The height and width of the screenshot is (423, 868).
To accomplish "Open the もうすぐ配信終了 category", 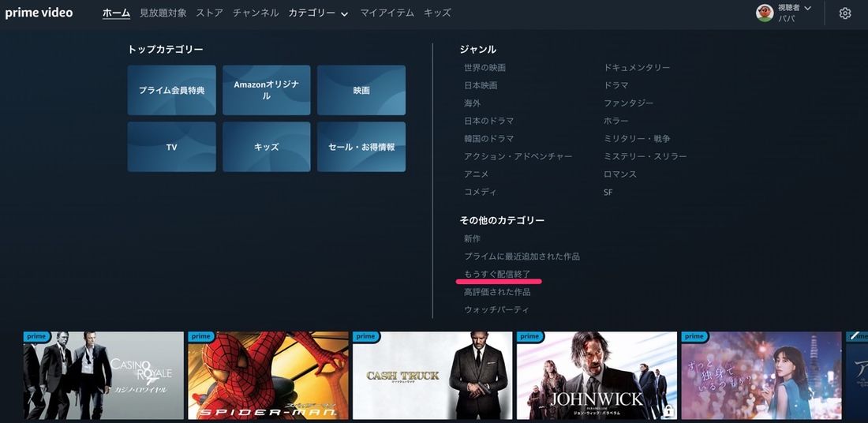I will click(497, 274).
